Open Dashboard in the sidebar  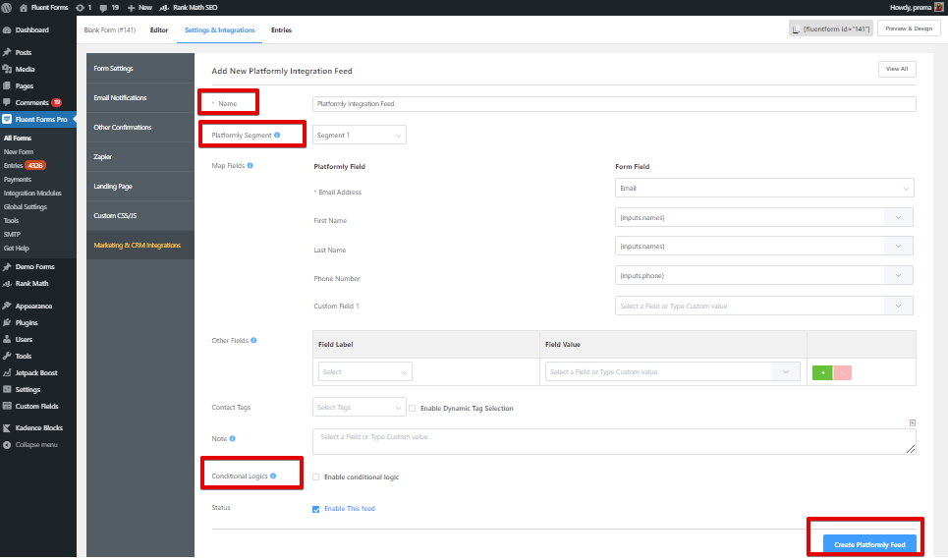coord(31,29)
